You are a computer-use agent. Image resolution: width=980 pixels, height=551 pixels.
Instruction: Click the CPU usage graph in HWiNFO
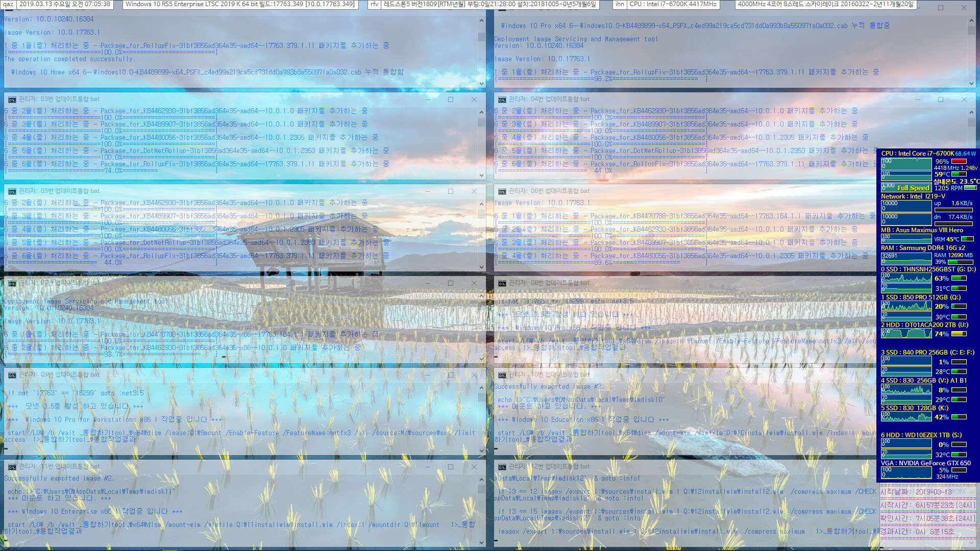tap(909, 163)
